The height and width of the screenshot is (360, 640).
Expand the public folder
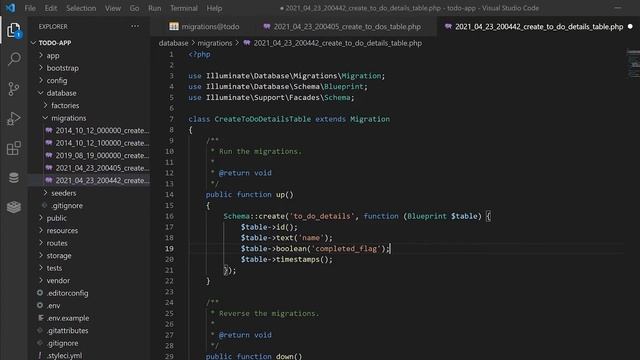coord(56,218)
